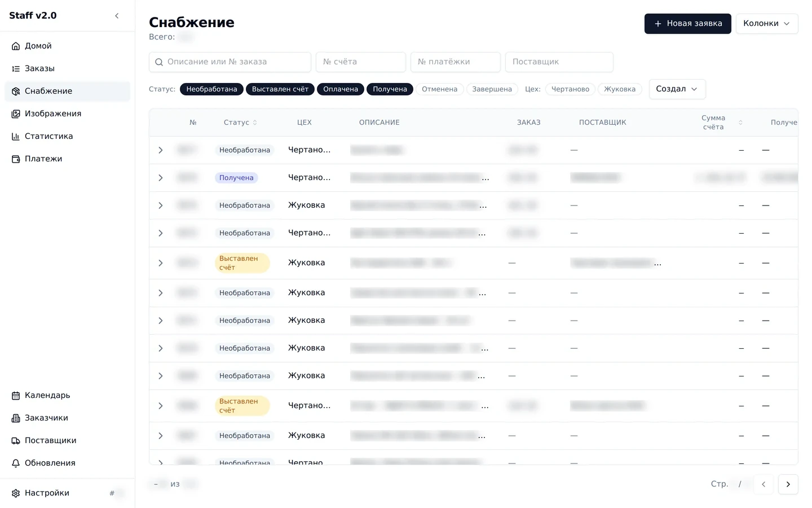Toggle the Оплачена status filter
Screen dimensions: 812x508
coord(341,89)
